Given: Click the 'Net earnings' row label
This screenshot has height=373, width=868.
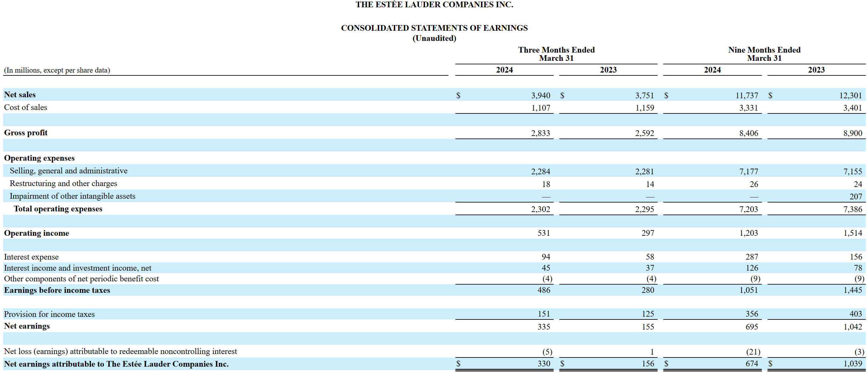Looking at the screenshot, I should 27,326.
